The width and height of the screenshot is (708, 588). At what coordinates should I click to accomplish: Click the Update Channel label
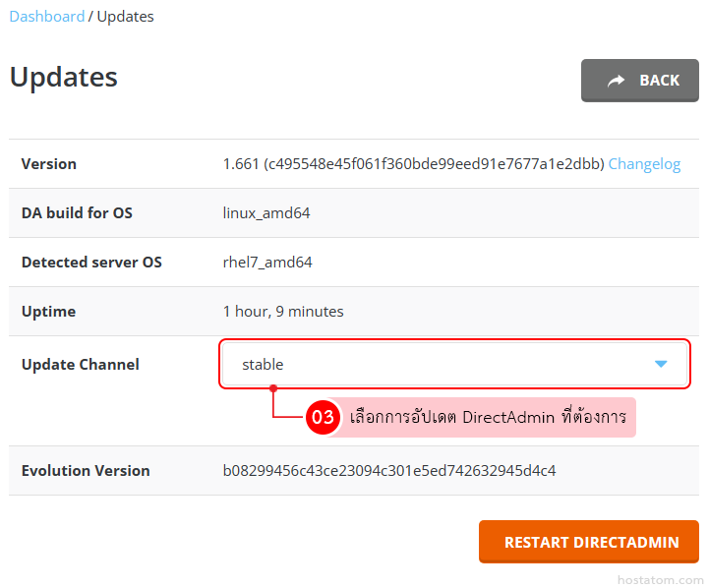point(81,364)
